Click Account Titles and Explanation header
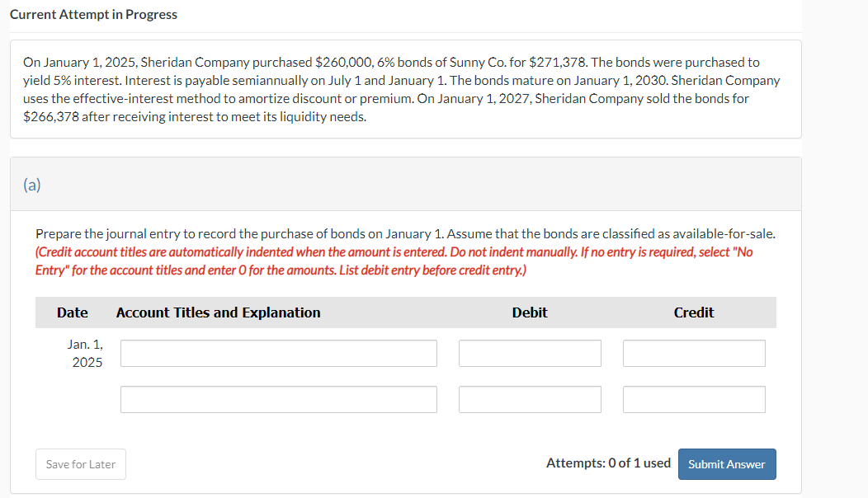Viewport: 868px width, 498px height. tap(219, 312)
